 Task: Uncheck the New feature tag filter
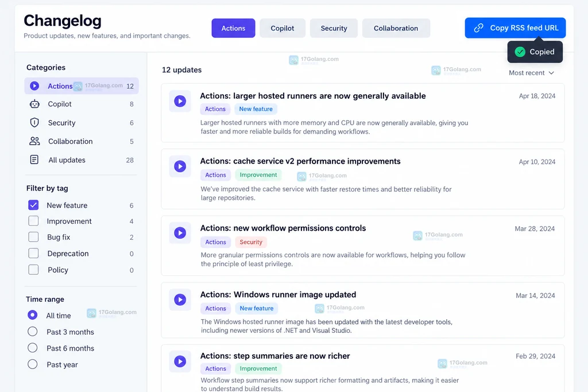pos(33,205)
